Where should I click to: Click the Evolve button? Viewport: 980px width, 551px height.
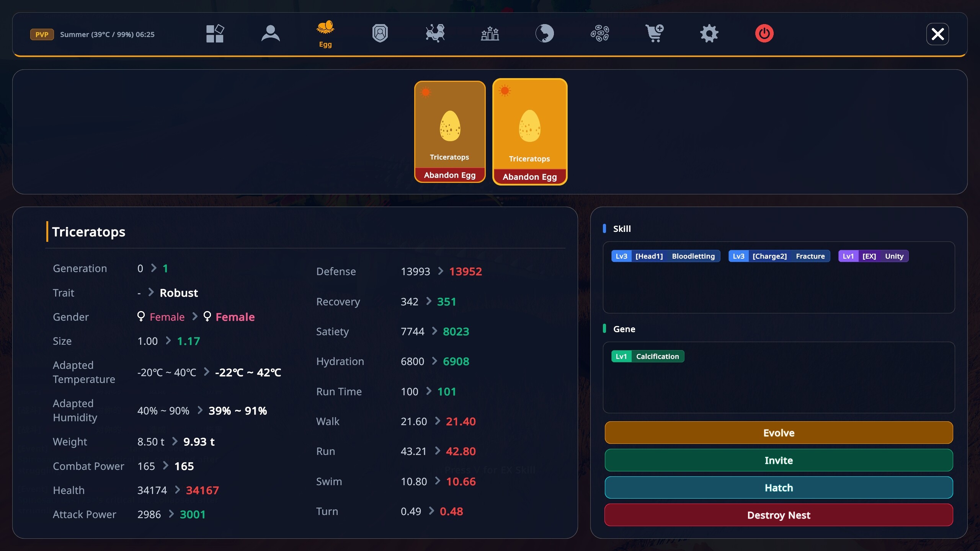[x=779, y=433]
